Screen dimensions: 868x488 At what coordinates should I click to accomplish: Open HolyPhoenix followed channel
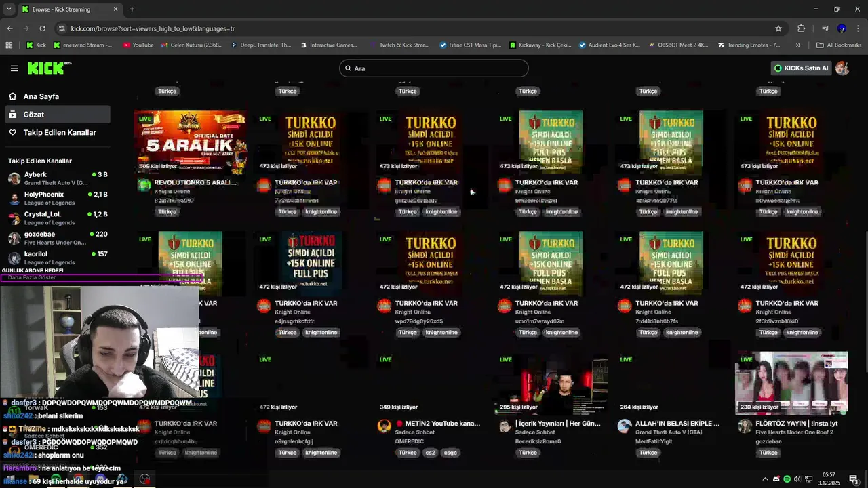[x=58, y=198]
